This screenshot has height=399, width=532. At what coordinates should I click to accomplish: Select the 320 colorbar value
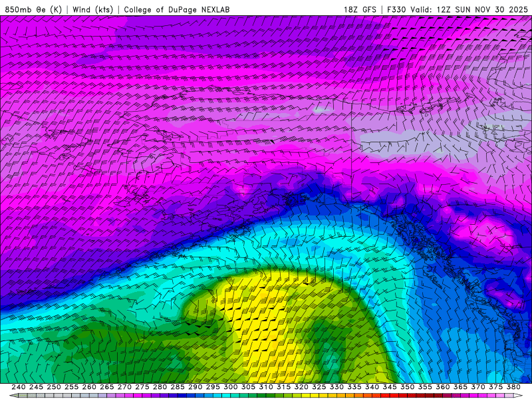click(301, 387)
